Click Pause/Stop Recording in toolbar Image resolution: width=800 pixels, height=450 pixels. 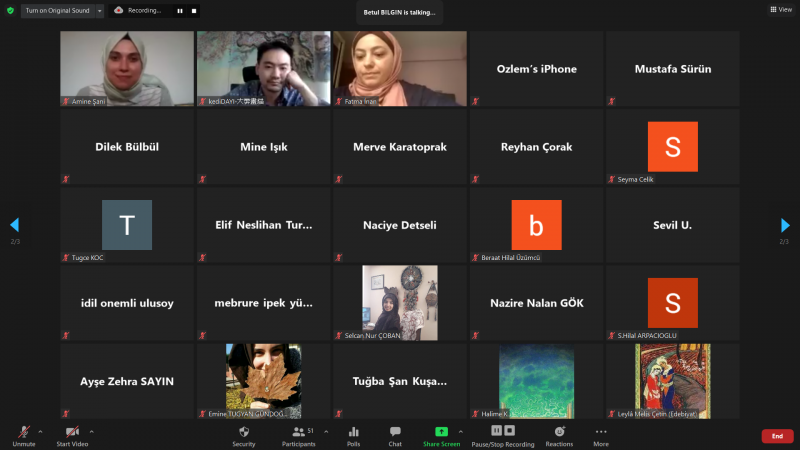(503, 436)
